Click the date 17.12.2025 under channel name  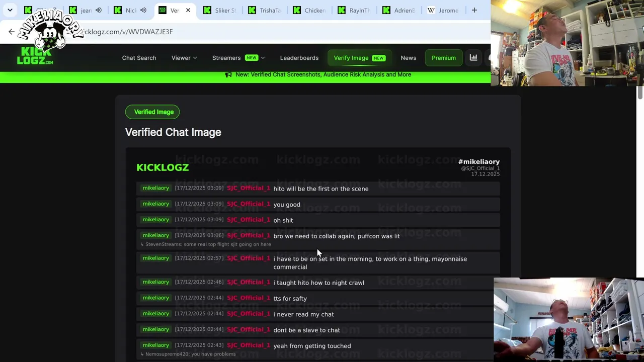(x=486, y=174)
